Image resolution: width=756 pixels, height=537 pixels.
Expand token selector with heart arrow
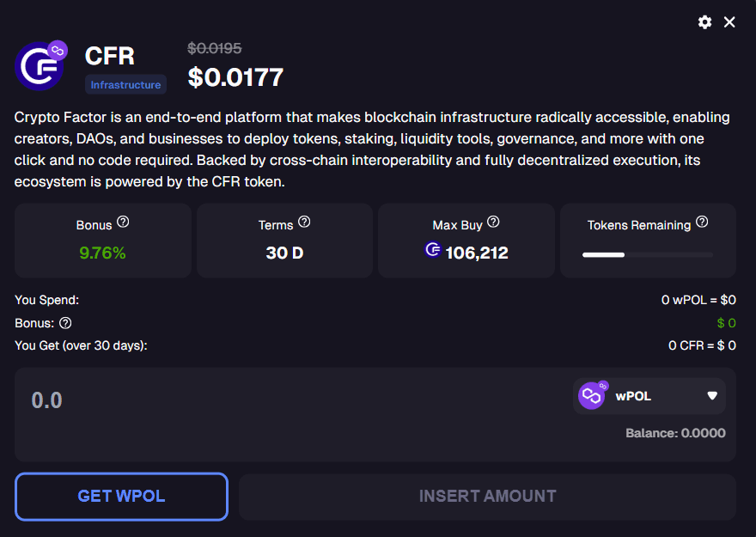tap(712, 396)
